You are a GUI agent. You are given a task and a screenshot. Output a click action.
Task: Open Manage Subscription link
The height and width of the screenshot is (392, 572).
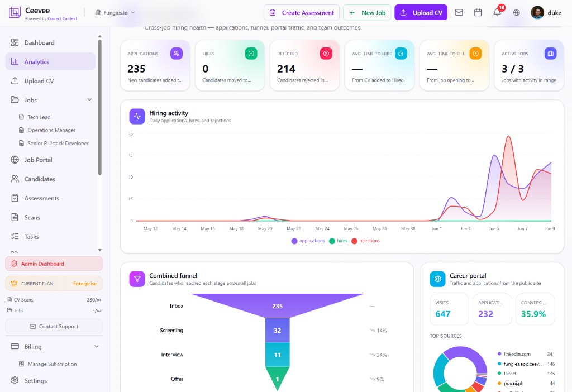tap(52, 364)
